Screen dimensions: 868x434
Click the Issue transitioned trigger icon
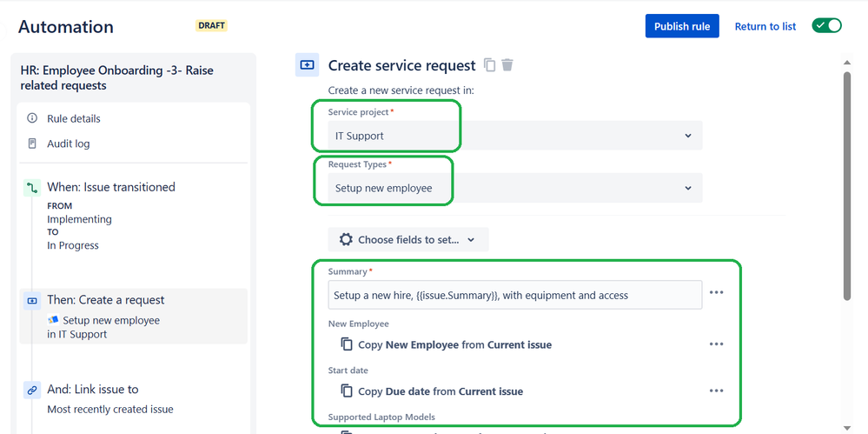pyautogui.click(x=32, y=188)
